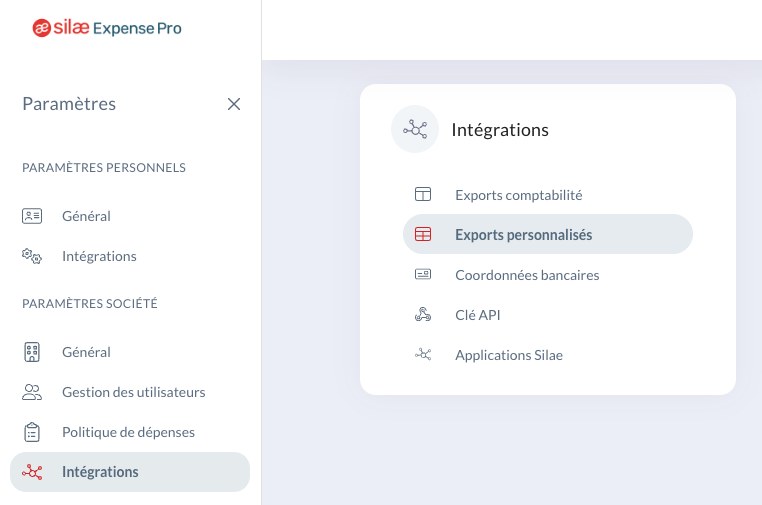Click the building icon beside company Général
Image resolution: width=762 pixels, height=505 pixels.
pyautogui.click(x=32, y=352)
